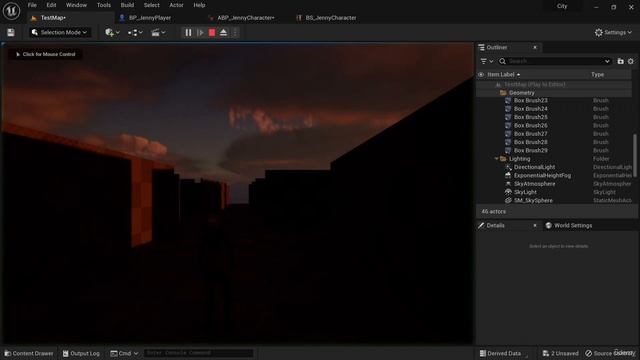
Task: Open the Edit menu
Action: click(x=51, y=5)
